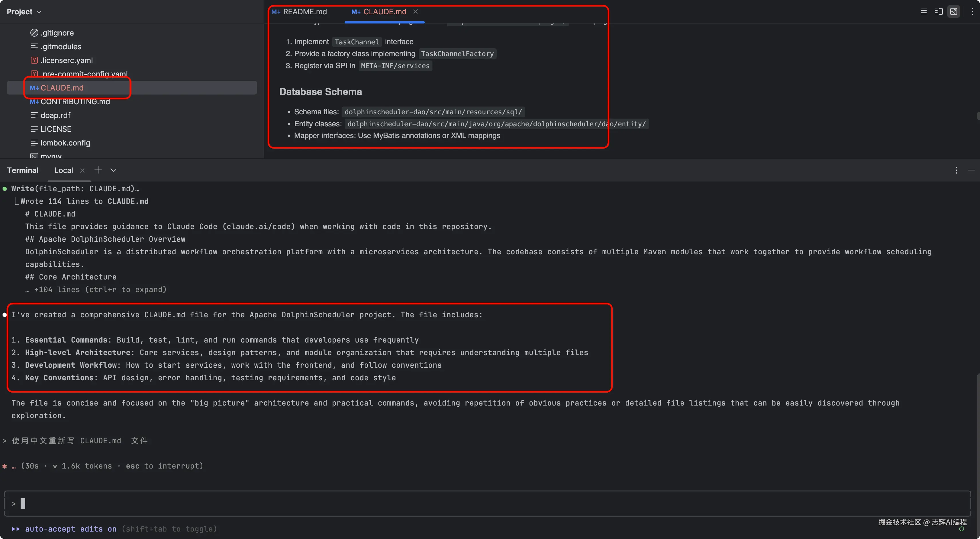Image resolution: width=980 pixels, height=539 pixels.
Task: Switch to editor-only view mode icon
Action: 923,11
